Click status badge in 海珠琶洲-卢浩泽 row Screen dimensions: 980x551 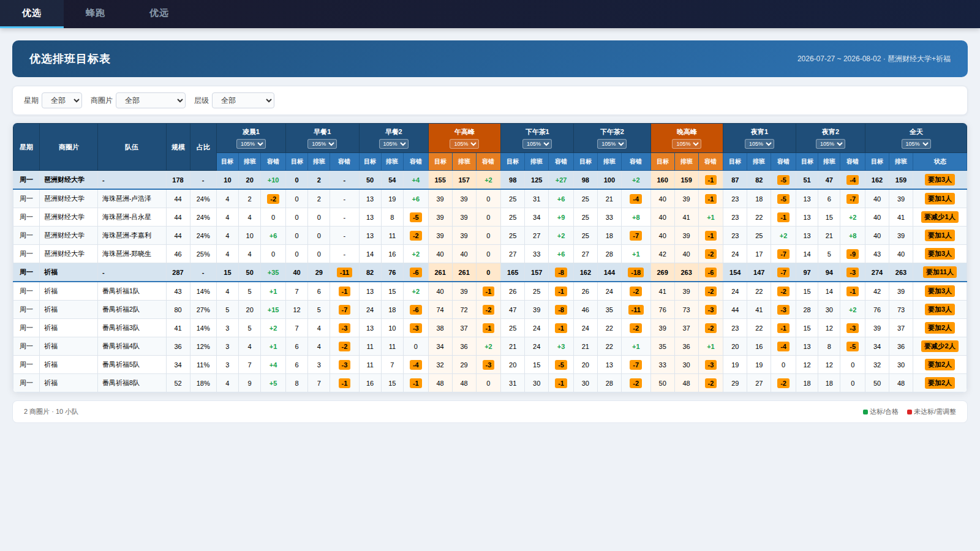coord(940,199)
